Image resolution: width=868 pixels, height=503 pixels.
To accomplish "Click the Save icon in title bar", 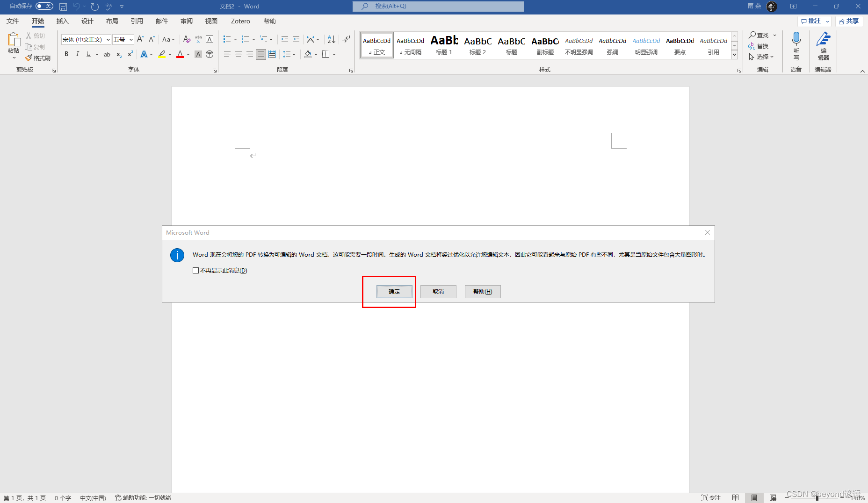I will click(63, 7).
